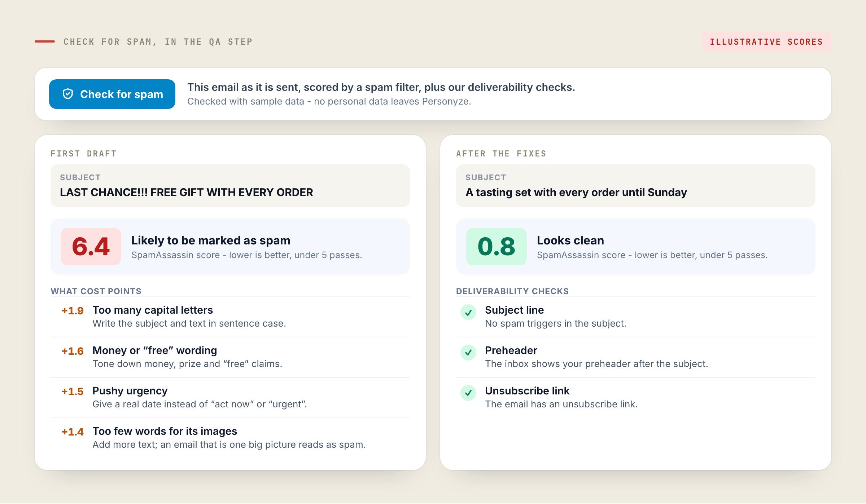Open the Money or "free" wording item

pyautogui.click(x=230, y=357)
